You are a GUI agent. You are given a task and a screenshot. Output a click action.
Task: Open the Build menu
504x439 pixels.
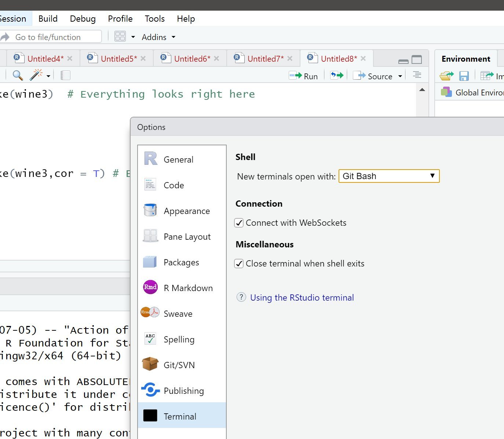click(48, 19)
